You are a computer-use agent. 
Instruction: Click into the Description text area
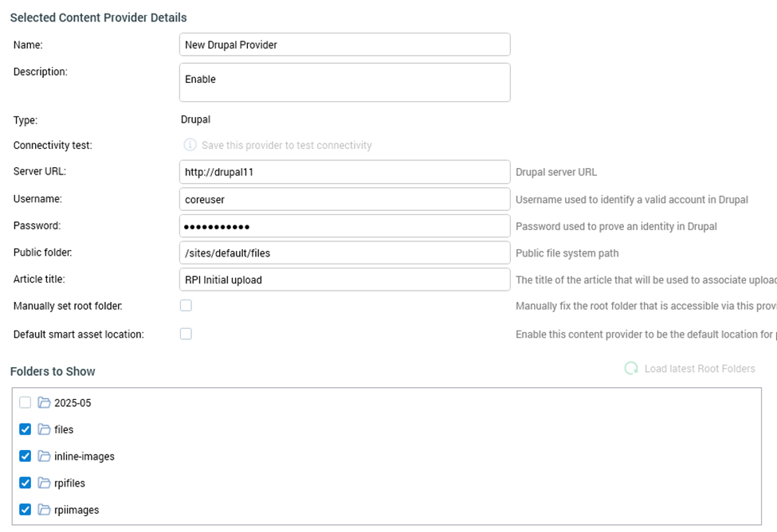click(344, 83)
